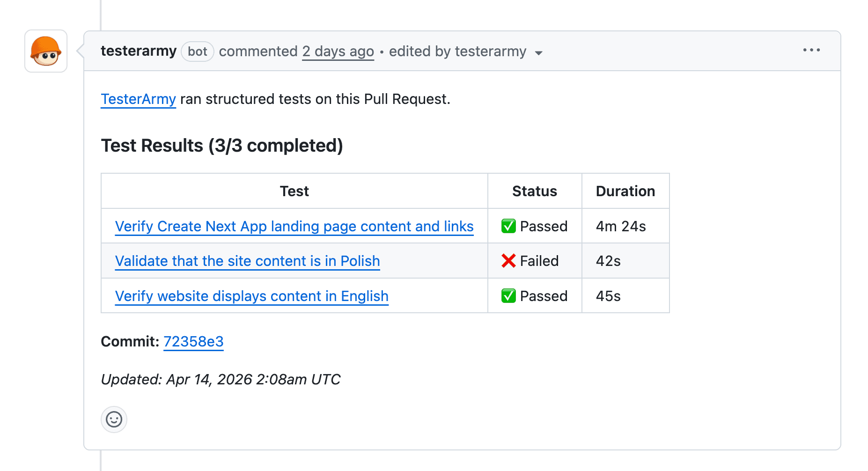Click the testerarmy username in the comment header
This screenshot has height=471, width=868.
pos(138,51)
